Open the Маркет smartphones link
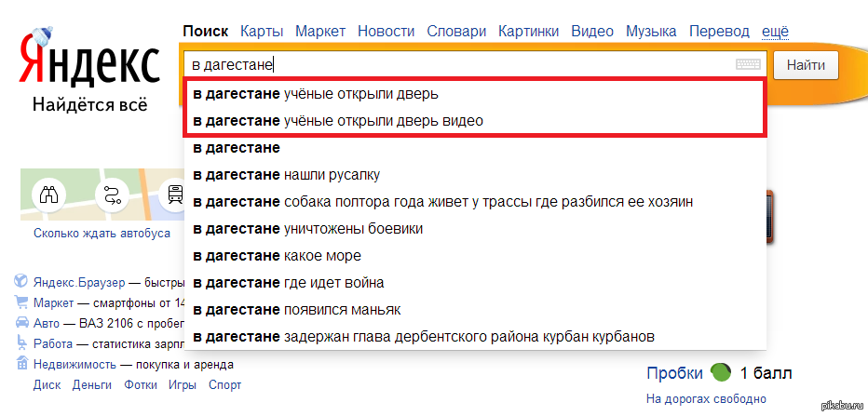868x416 pixels. tap(54, 303)
